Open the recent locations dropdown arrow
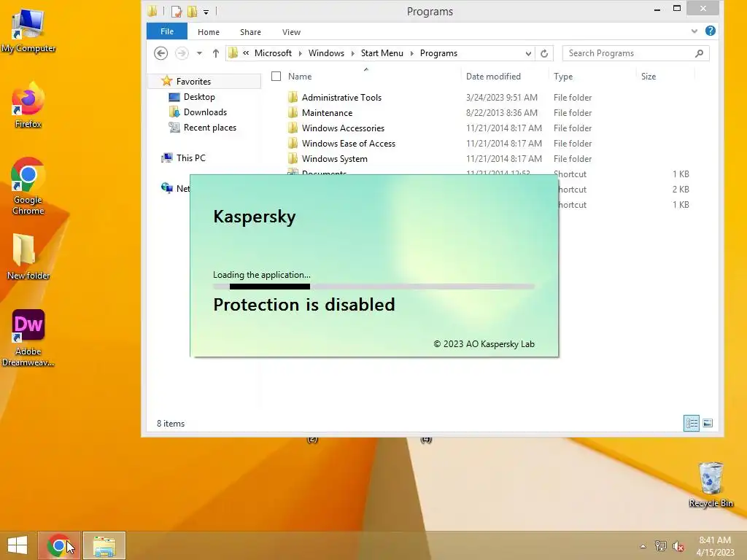The image size is (747, 560). (x=200, y=53)
